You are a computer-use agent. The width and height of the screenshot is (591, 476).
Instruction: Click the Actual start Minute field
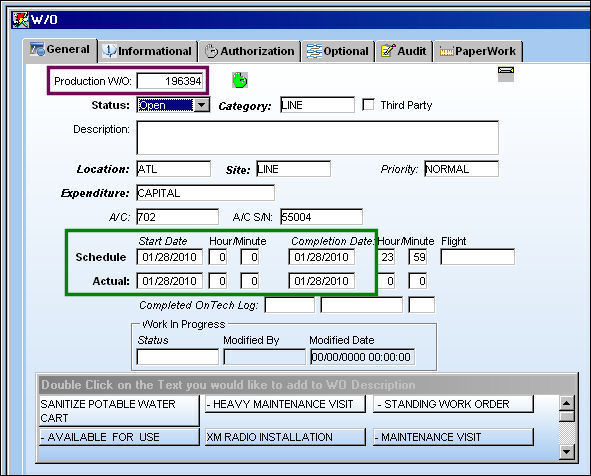pos(250,281)
